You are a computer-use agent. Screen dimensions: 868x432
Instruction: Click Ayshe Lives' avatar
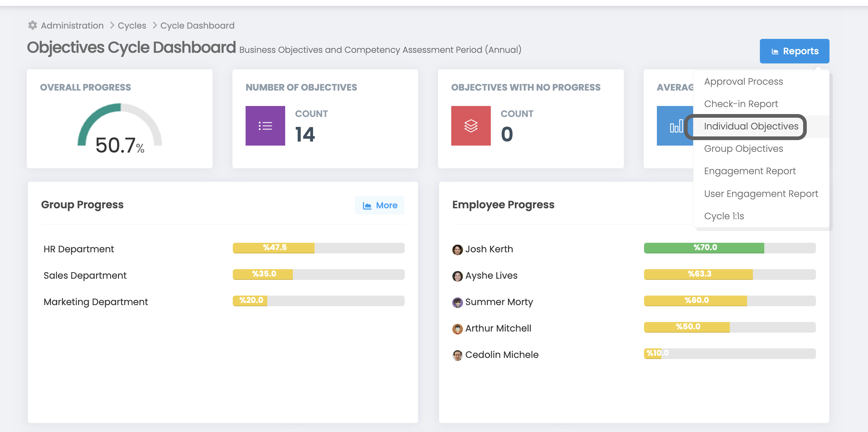coord(457,276)
